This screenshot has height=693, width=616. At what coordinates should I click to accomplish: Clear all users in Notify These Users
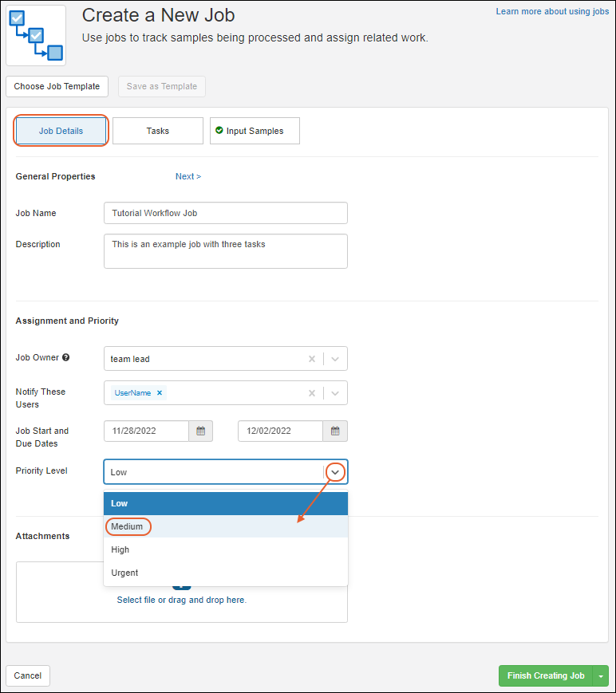point(312,393)
